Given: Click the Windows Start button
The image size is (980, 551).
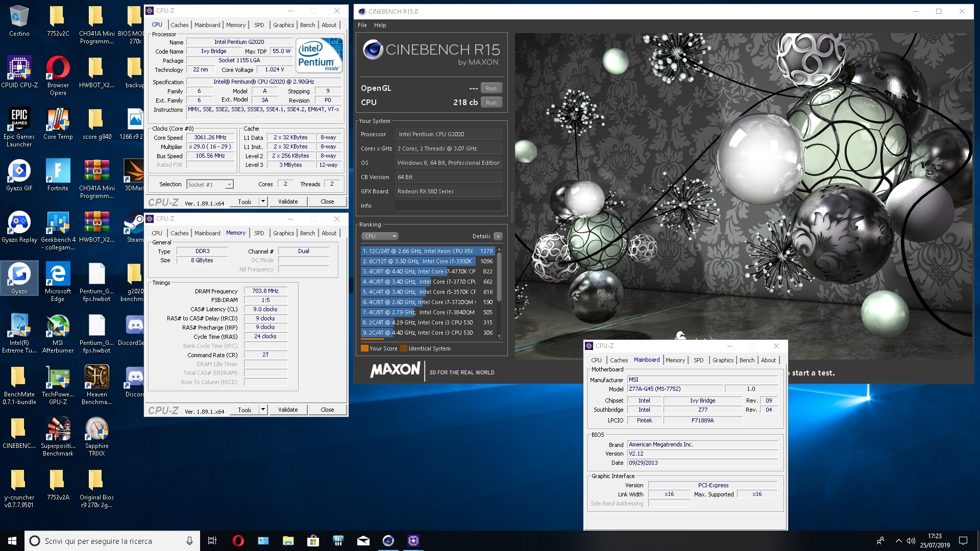Looking at the screenshot, I should (12, 541).
